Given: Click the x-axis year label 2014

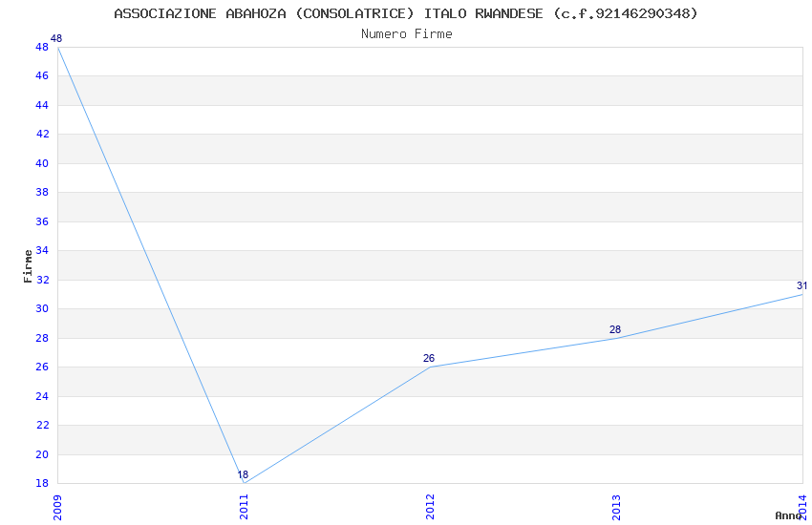Looking at the screenshot, I should (803, 508).
